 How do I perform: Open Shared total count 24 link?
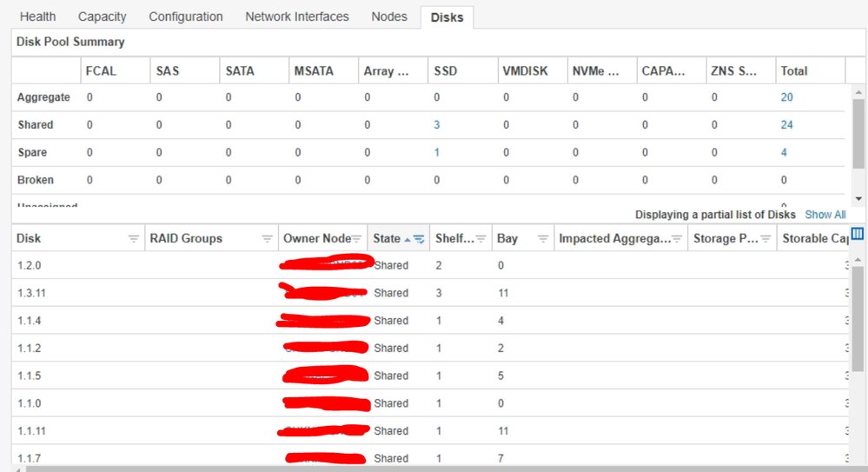786,124
